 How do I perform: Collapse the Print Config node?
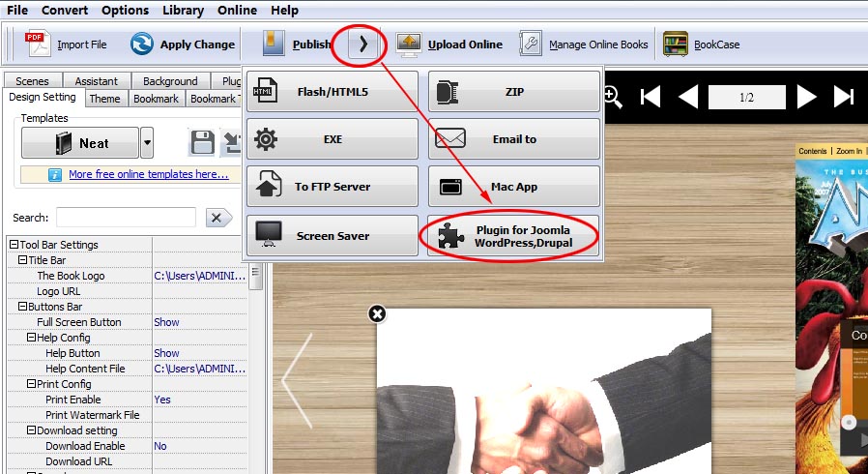point(32,384)
